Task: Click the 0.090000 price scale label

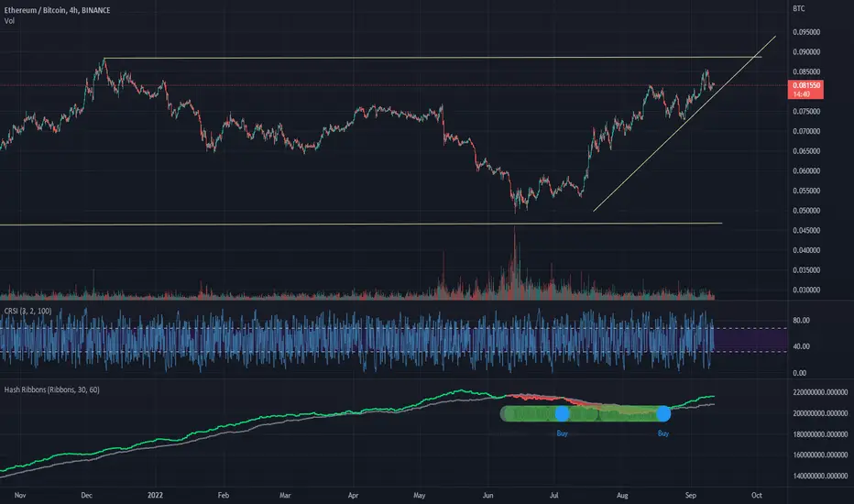Action: click(x=806, y=51)
